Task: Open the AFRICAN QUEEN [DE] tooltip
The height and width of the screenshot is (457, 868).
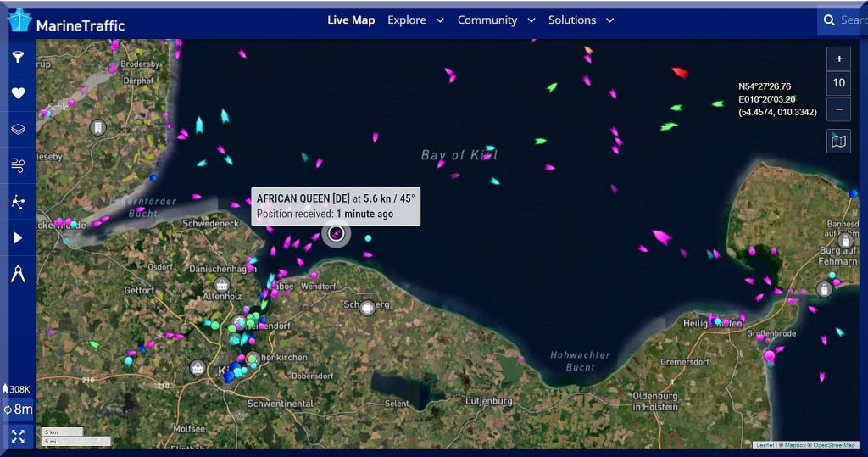Action: pyautogui.click(x=336, y=206)
